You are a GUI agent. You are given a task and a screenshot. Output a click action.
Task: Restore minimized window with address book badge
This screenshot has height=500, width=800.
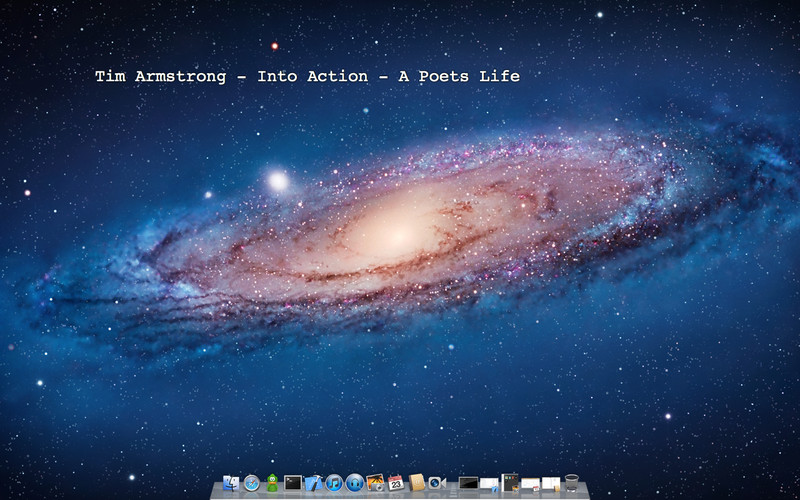pyautogui.click(x=551, y=484)
